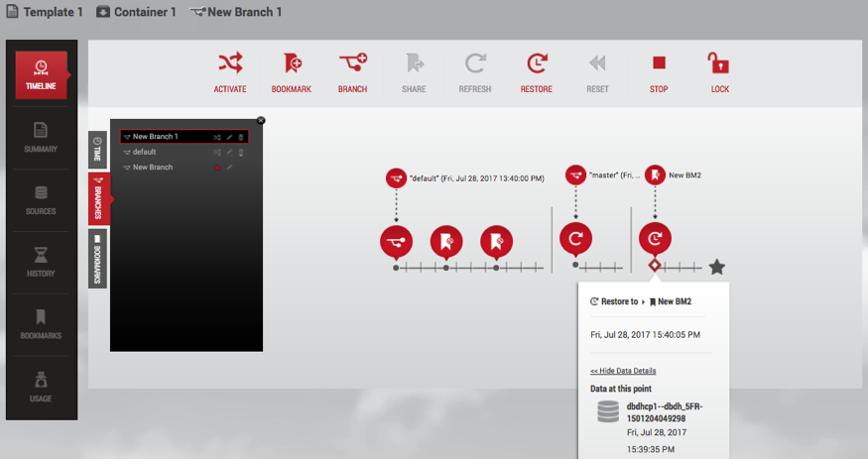Click the Restore toolbar icon
868x459 pixels.
536,64
